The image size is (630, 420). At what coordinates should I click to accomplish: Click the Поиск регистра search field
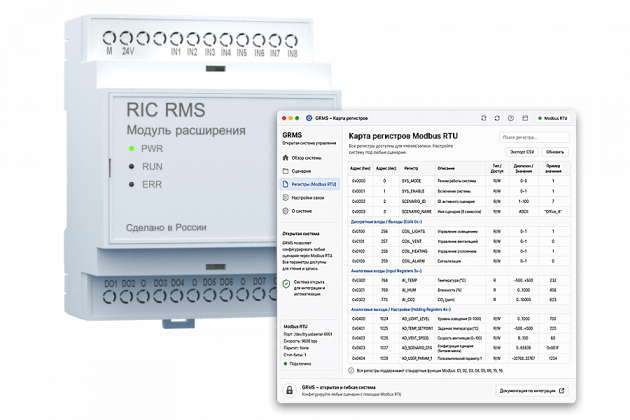click(534, 137)
